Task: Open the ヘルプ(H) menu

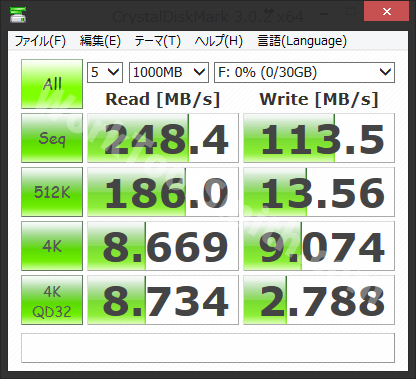Action: (x=218, y=41)
